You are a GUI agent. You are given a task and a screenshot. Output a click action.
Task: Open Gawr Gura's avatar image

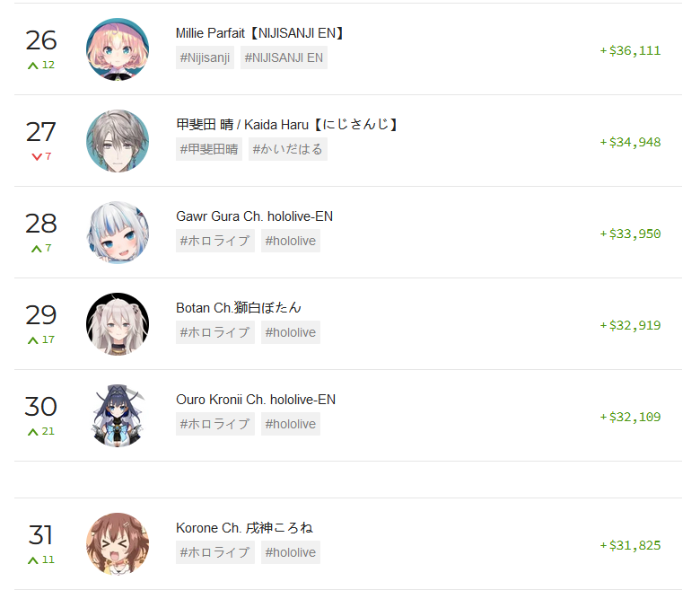(x=118, y=233)
